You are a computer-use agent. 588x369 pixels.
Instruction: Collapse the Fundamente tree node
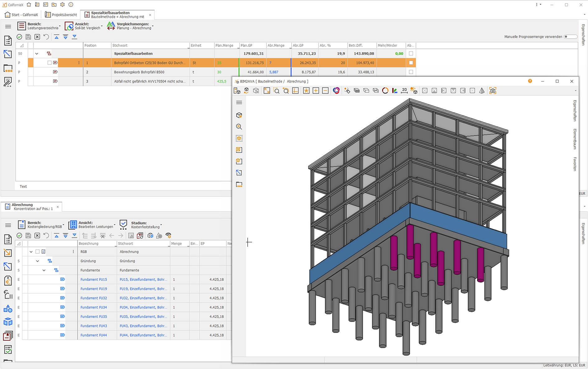tap(44, 270)
